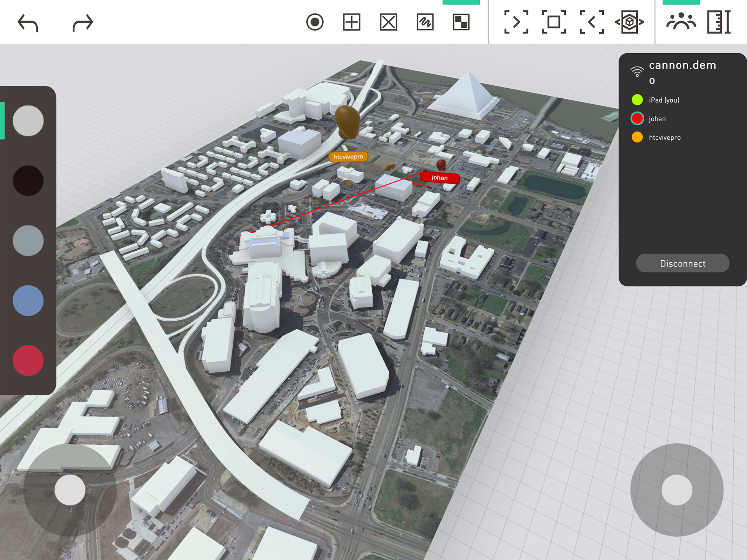The width and height of the screenshot is (747, 560).
Task: Choose the blue color swatch
Action: (28, 300)
